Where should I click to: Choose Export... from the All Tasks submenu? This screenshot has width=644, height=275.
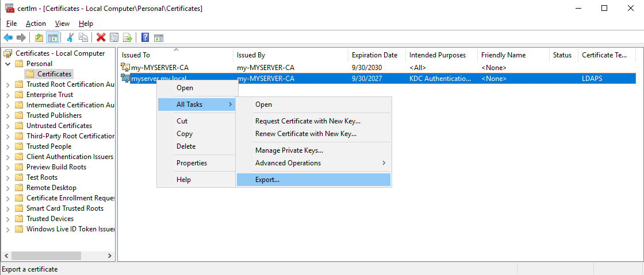267,180
